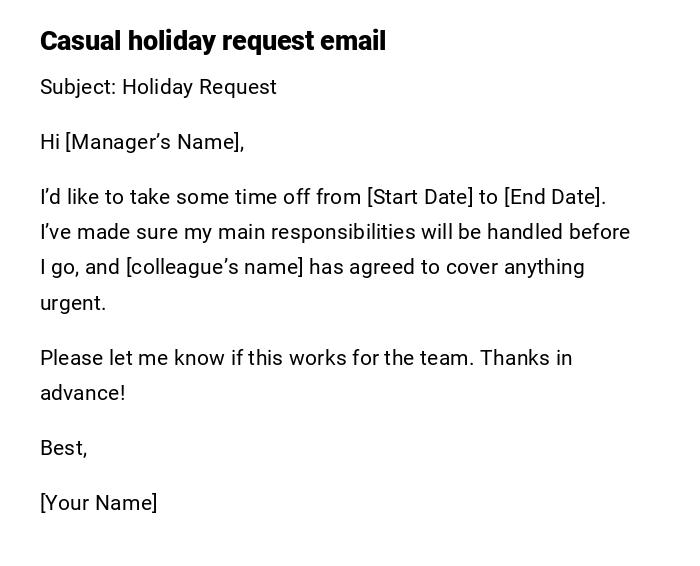The image size is (700, 566).
Task: Click the word 'responsibilities' in the body
Action: coord(342,232)
